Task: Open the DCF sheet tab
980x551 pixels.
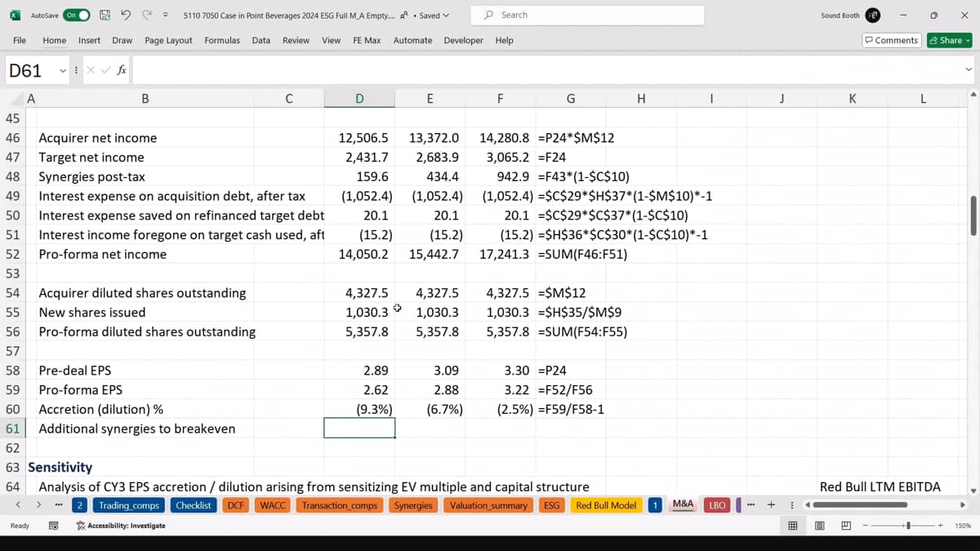Action: [236, 505]
